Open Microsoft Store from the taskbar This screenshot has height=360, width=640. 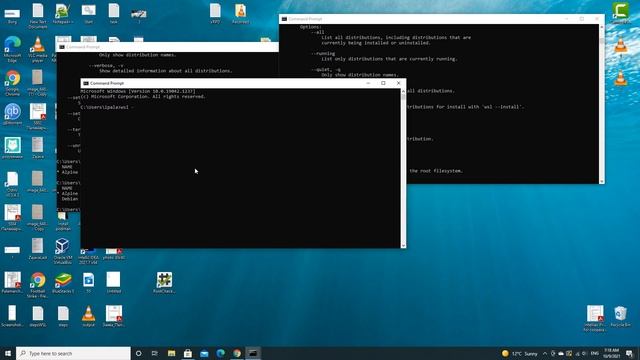(x=188, y=353)
